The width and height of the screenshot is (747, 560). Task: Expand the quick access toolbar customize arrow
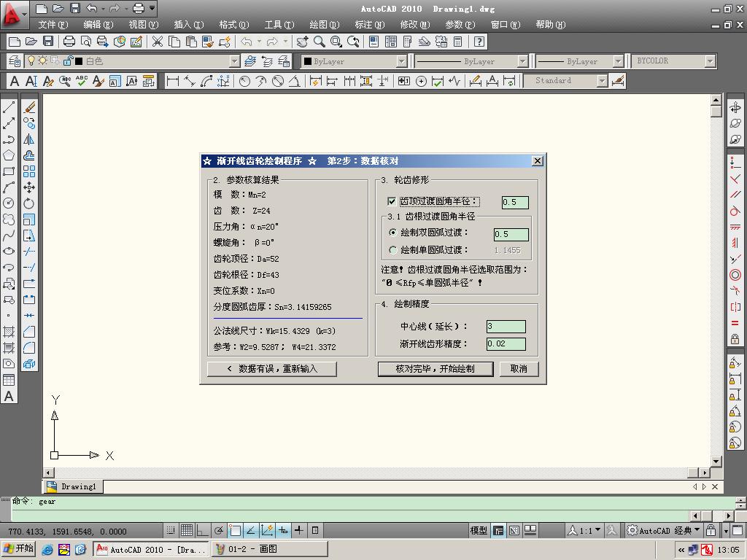click(152, 8)
